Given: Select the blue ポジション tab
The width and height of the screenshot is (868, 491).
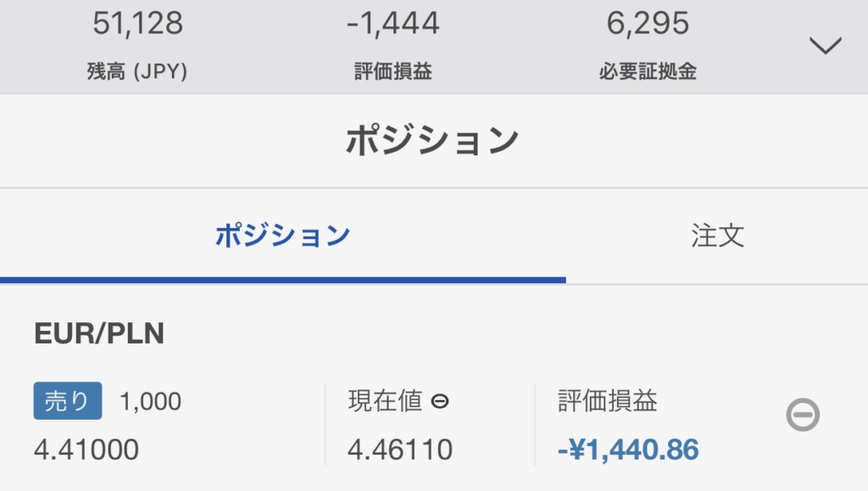Looking at the screenshot, I should click(x=283, y=236).
